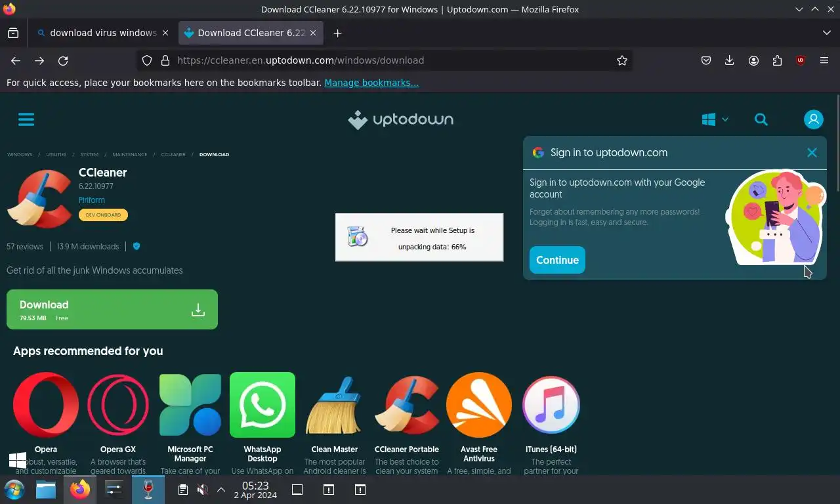
Task: Open the Opera GX recommended app
Action: click(118, 405)
